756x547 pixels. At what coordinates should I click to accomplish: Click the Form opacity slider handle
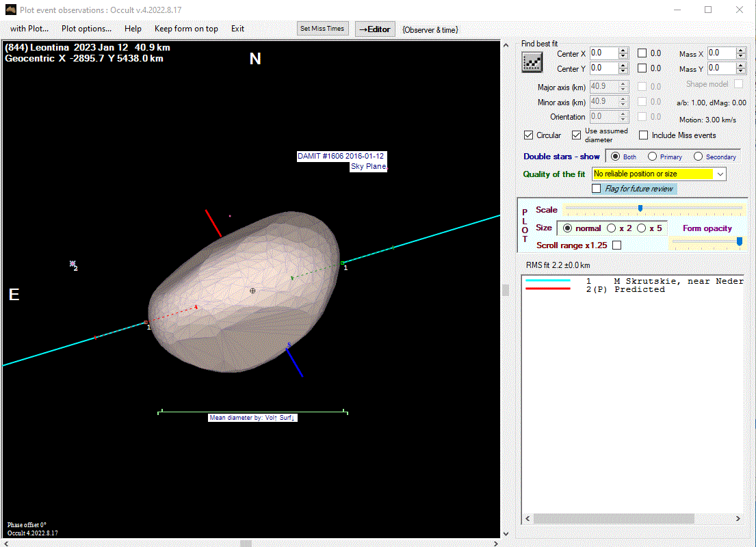click(x=739, y=241)
